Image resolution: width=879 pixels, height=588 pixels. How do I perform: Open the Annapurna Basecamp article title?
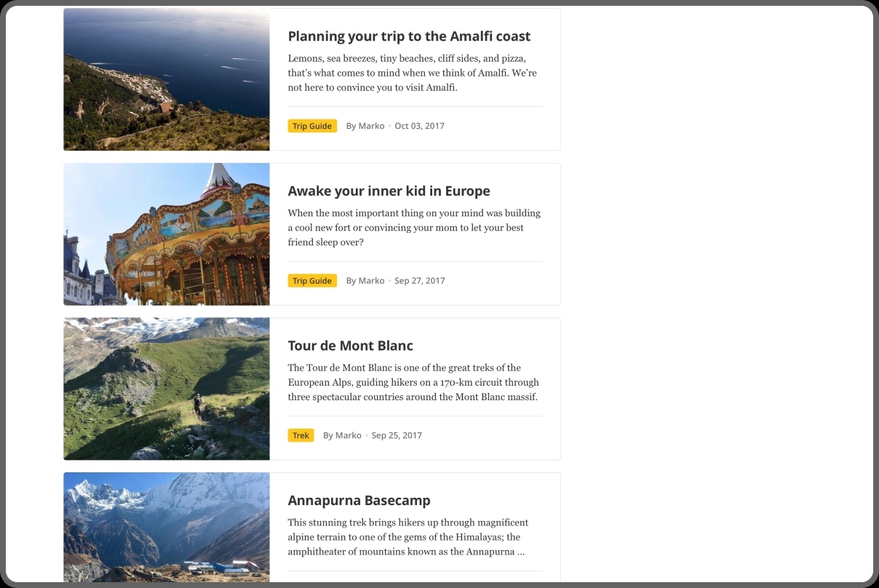click(x=359, y=501)
